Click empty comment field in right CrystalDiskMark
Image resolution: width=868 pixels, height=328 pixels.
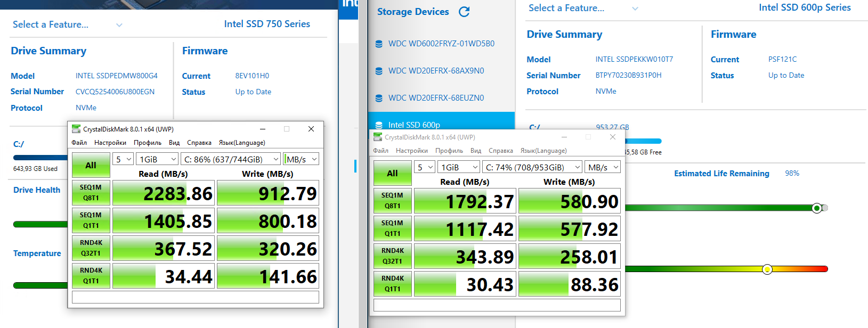coord(497,305)
